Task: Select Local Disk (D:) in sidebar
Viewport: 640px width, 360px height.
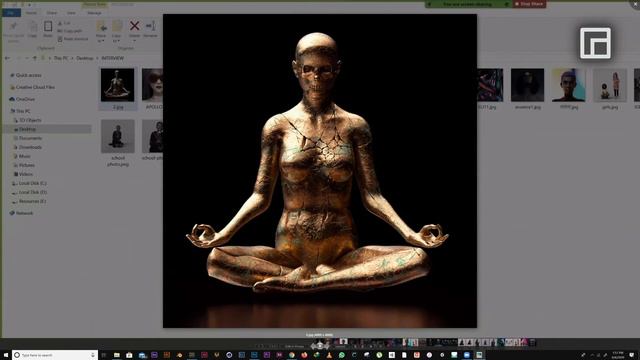Action: (x=32, y=192)
